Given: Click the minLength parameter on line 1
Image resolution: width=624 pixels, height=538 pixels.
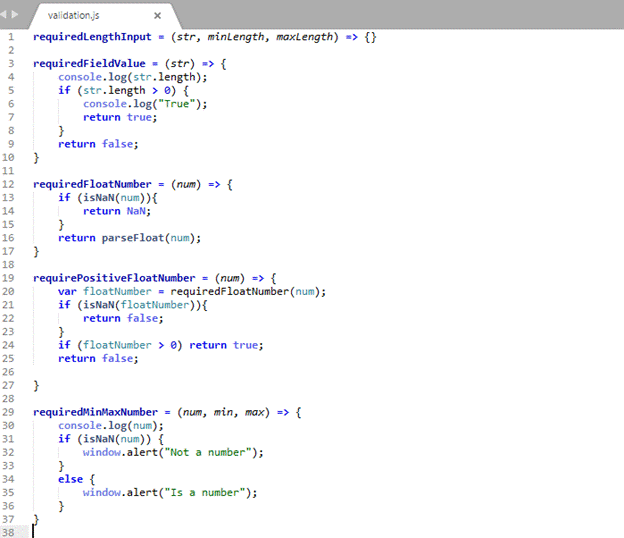Looking at the screenshot, I should pyautogui.click(x=236, y=37).
